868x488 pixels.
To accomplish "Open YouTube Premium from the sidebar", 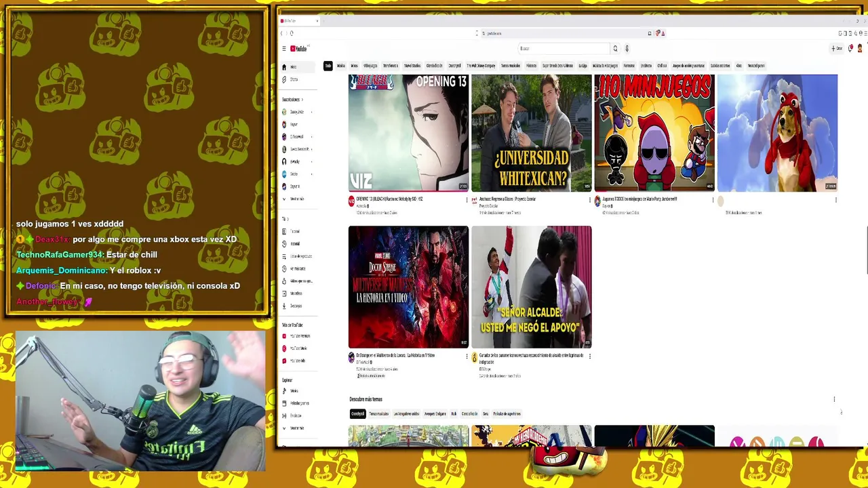I will tap(298, 336).
